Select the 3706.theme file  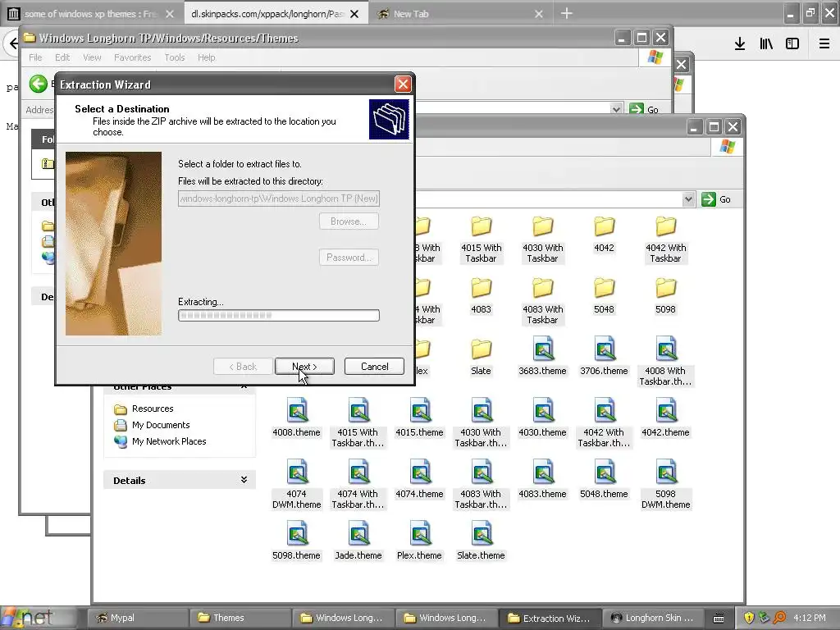604,356
